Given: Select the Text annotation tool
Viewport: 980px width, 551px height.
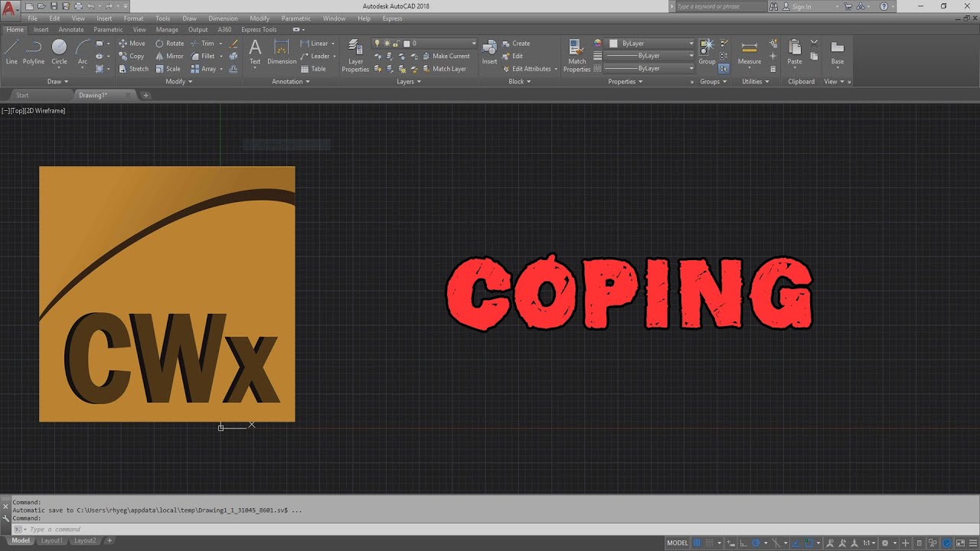Looking at the screenshot, I should 255,52.
